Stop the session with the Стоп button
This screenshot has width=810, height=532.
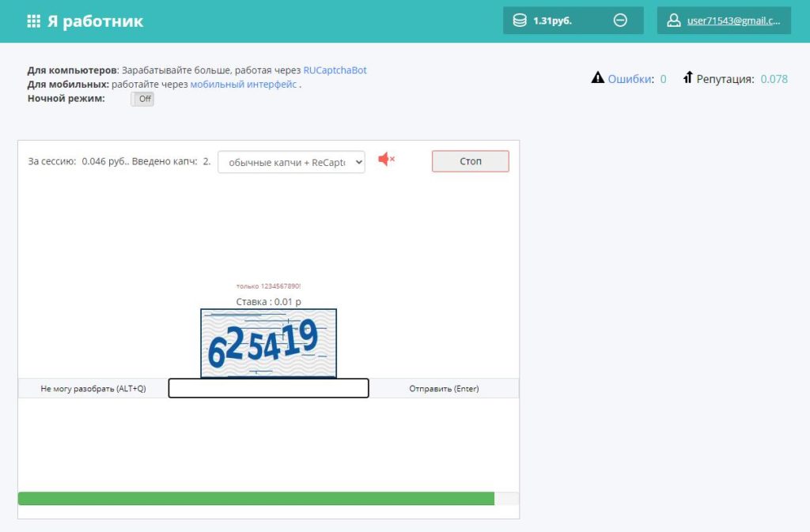[x=470, y=161]
